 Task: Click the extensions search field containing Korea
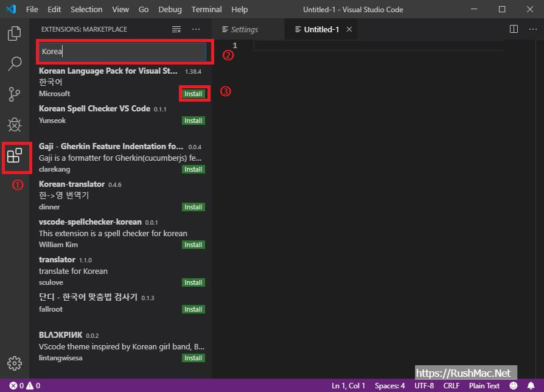click(122, 52)
